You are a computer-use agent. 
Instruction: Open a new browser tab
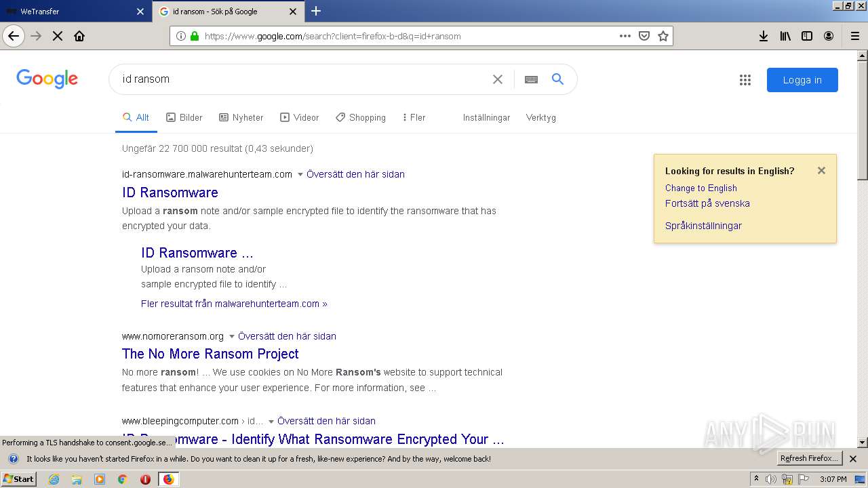tap(316, 11)
